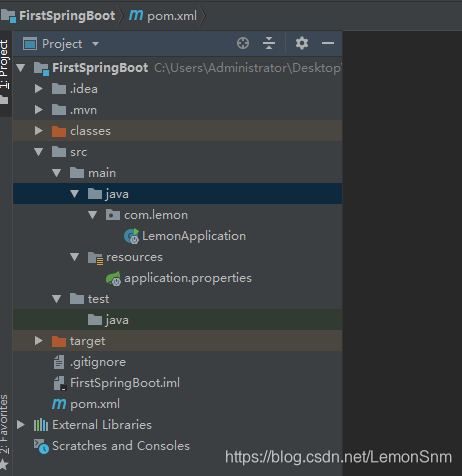
Task: Collapse the main folder
Action: (x=57, y=173)
